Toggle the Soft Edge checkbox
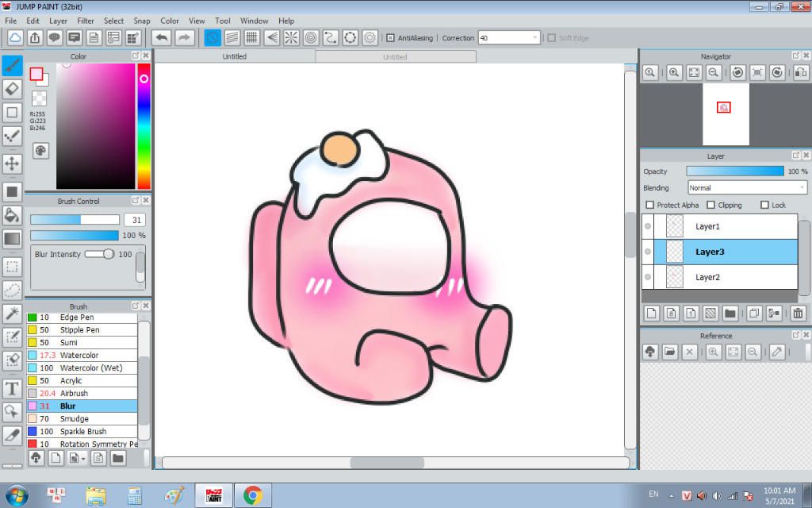 point(552,38)
